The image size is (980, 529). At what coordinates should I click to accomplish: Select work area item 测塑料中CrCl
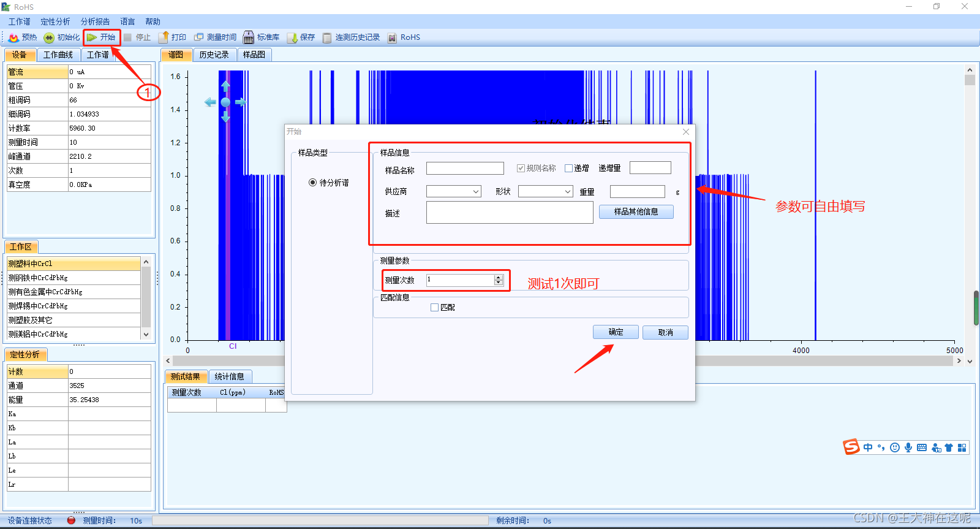click(x=73, y=264)
